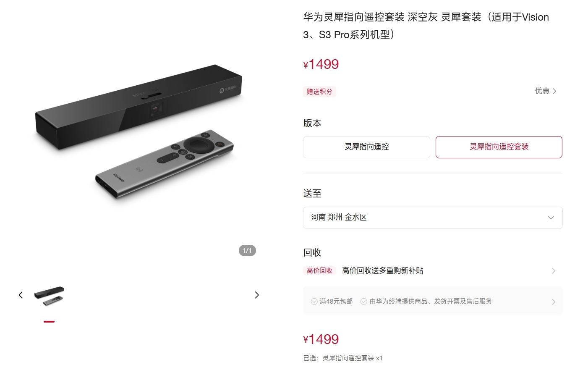Click the checkmark icon before 由华为终端提供商品

364,302
